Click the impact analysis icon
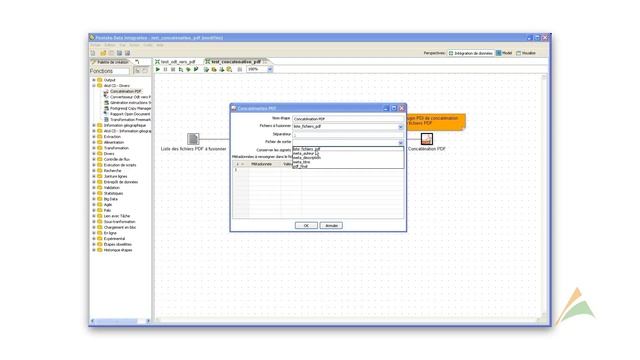This screenshot has height=360, width=640. pos(214,69)
